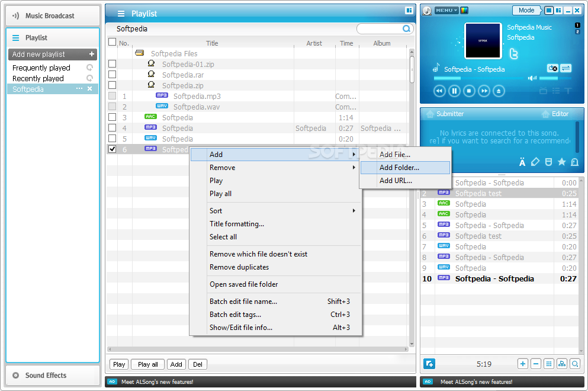Screen dimensions: 588x391
Task: Expand the Add submenu arrow
Action: click(354, 154)
